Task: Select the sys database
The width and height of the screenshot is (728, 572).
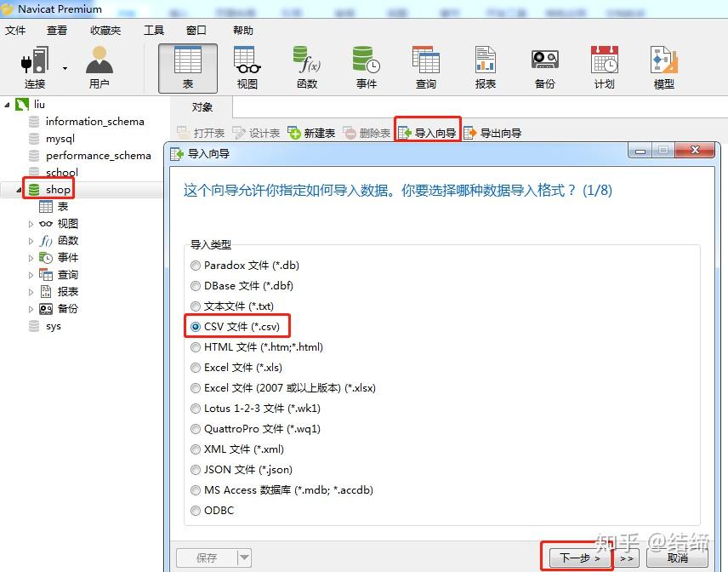Action: point(54,326)
